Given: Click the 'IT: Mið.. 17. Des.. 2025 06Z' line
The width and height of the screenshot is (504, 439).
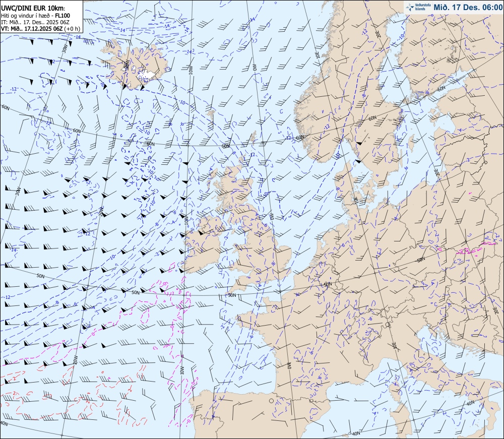Looking at the screenshot, I should [x=36, y=22].
